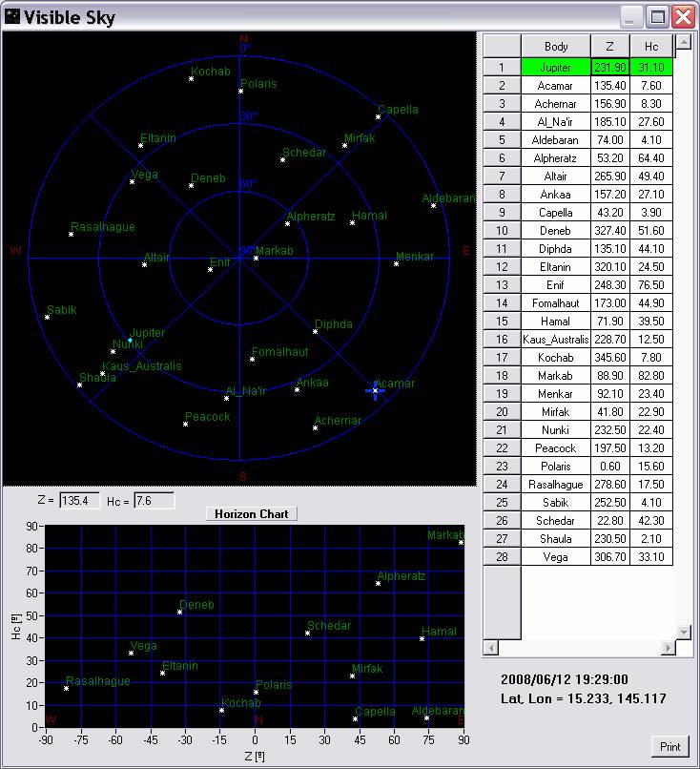This screenshot has height=769, width=700.
Task: Click the Visible Sky title bar icon
Action: [12, 16]
